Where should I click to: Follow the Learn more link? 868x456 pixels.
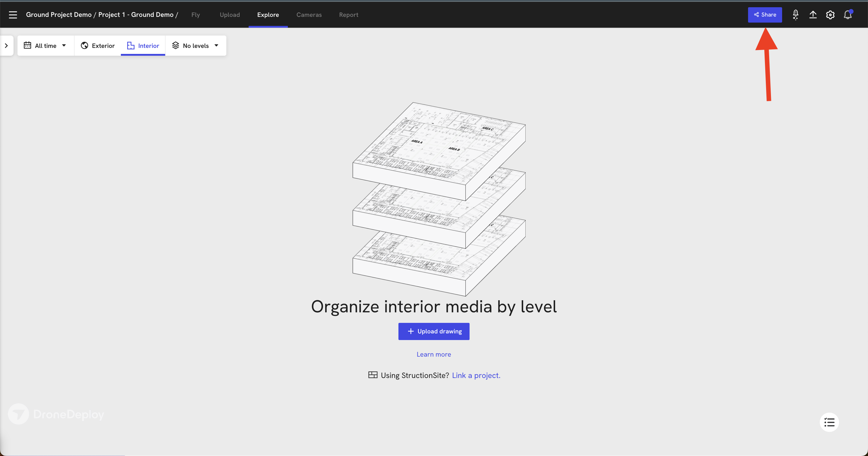point(434,354)
